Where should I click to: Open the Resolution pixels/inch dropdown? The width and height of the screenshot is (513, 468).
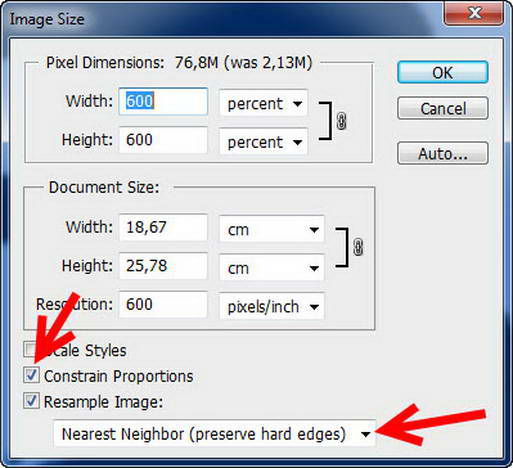(x=272, y=306)
